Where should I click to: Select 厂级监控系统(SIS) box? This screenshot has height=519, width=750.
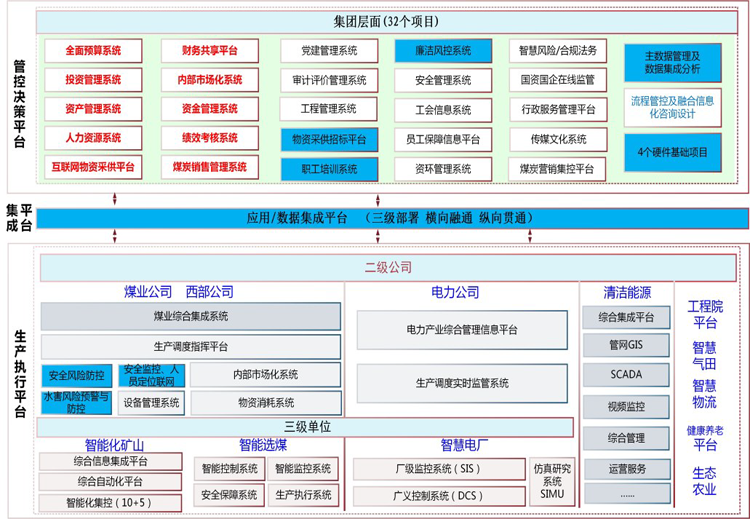point(438,469)
